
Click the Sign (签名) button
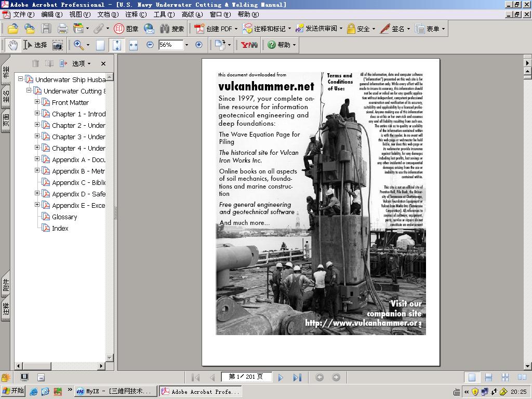(x=395, y=29)
